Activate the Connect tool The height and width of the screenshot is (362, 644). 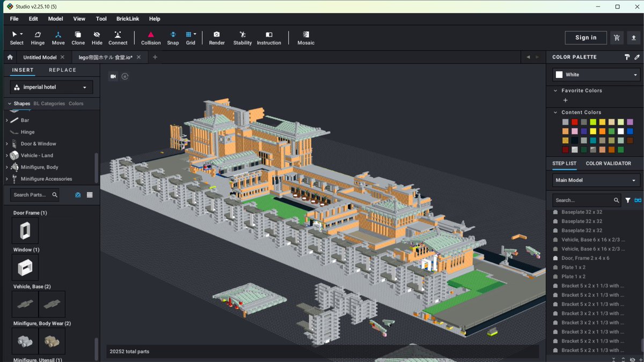118,38
